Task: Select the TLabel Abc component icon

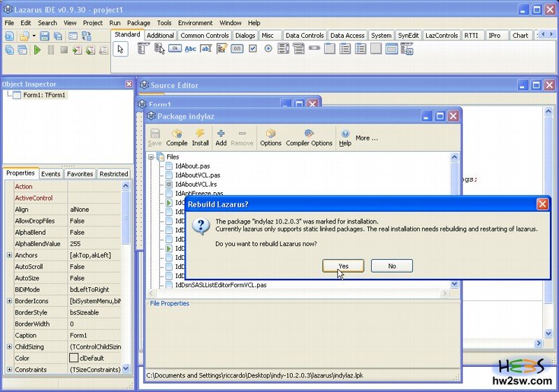Action: pos(190,49)
